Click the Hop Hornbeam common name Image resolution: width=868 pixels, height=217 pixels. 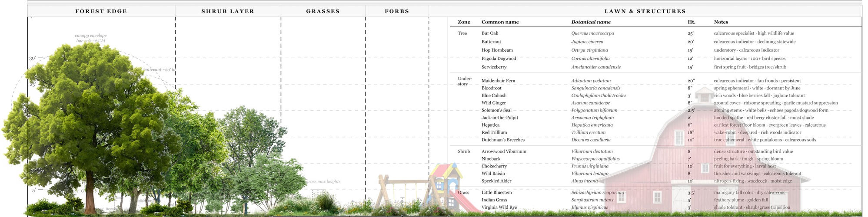[497, 50]
